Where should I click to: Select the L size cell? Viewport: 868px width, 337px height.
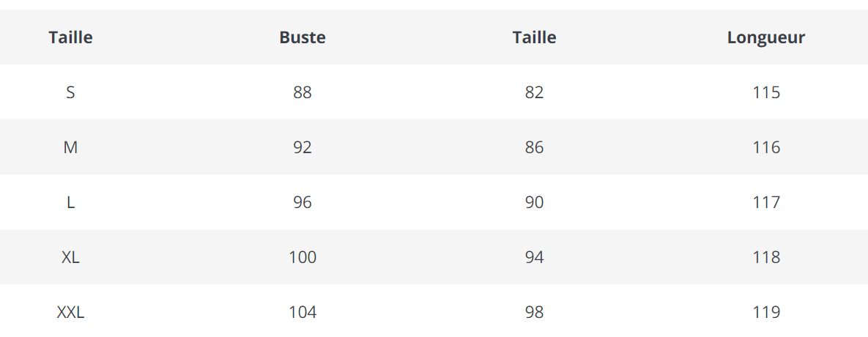[70, 202]
